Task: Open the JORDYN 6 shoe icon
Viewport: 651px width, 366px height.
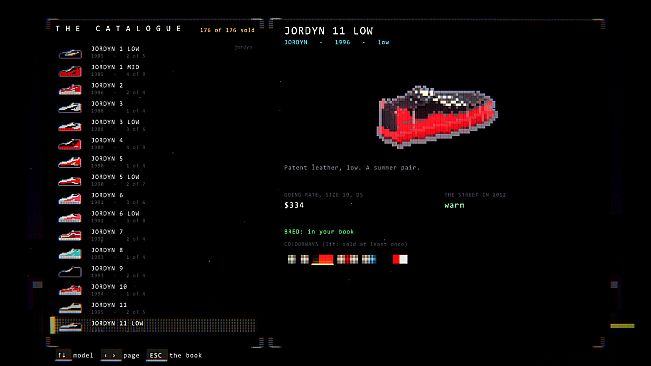Action: pos(70,199)
